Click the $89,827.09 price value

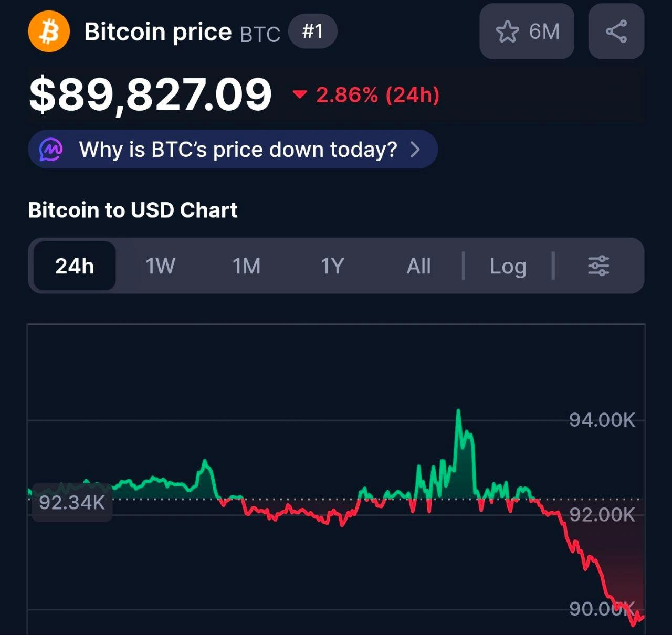pos(150,94)
